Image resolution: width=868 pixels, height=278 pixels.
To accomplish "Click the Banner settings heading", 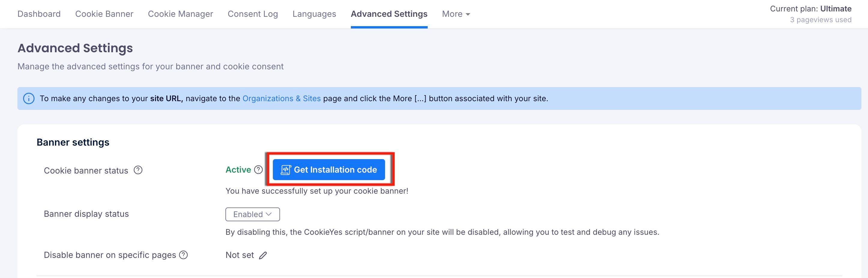I will [x=73, y=142].
